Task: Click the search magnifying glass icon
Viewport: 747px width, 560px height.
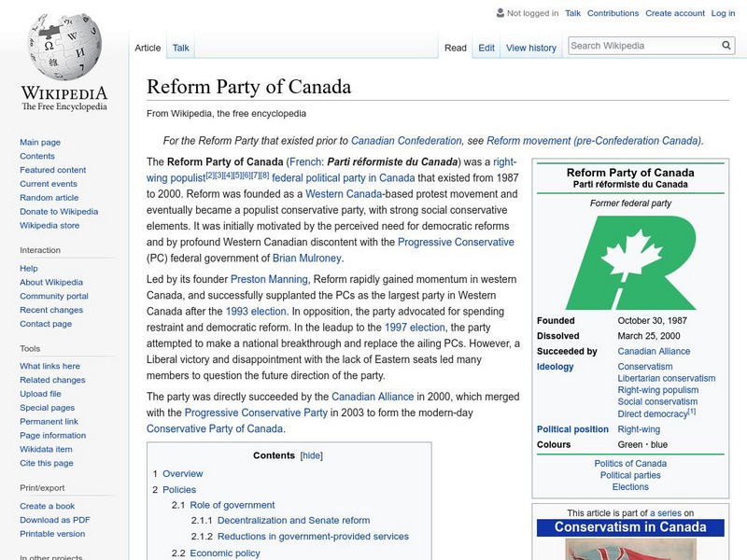Action: [726, 44]
